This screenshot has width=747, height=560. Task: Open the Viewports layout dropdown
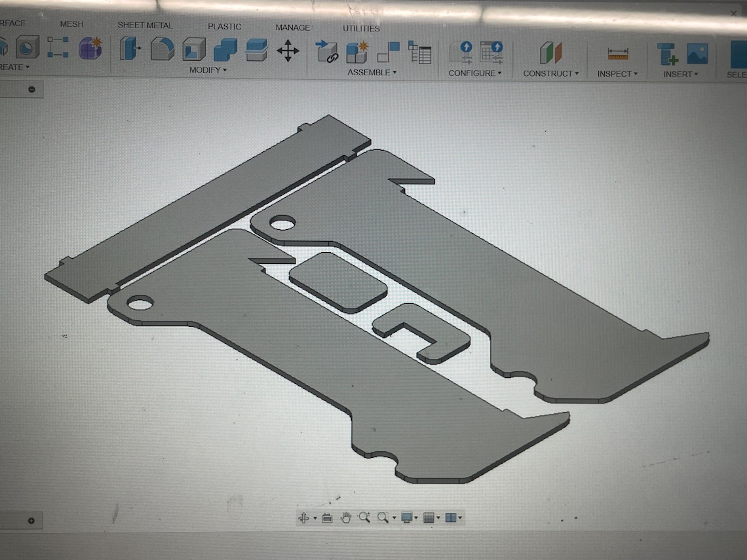pos(453,517)
